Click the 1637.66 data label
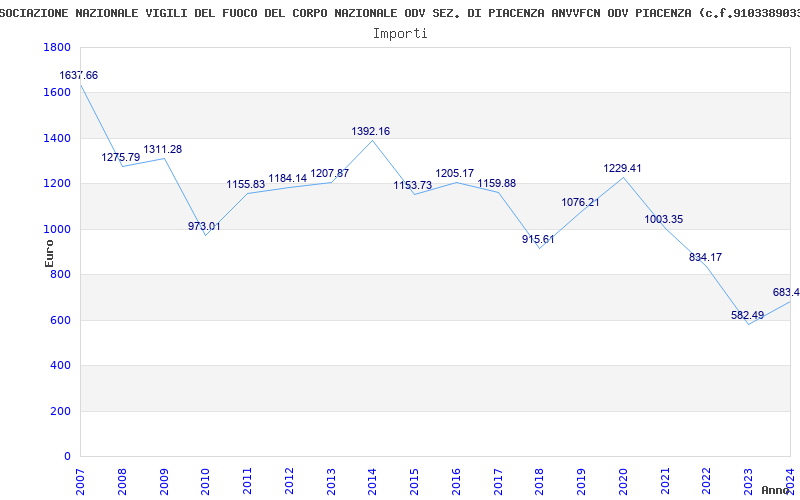800x500 pixels. [x=79, y=76]
